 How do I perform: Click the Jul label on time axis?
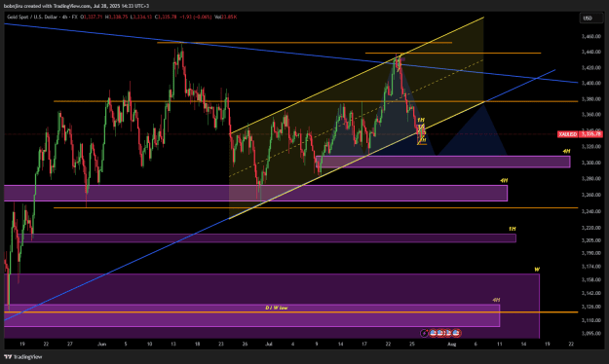(269, 344)
